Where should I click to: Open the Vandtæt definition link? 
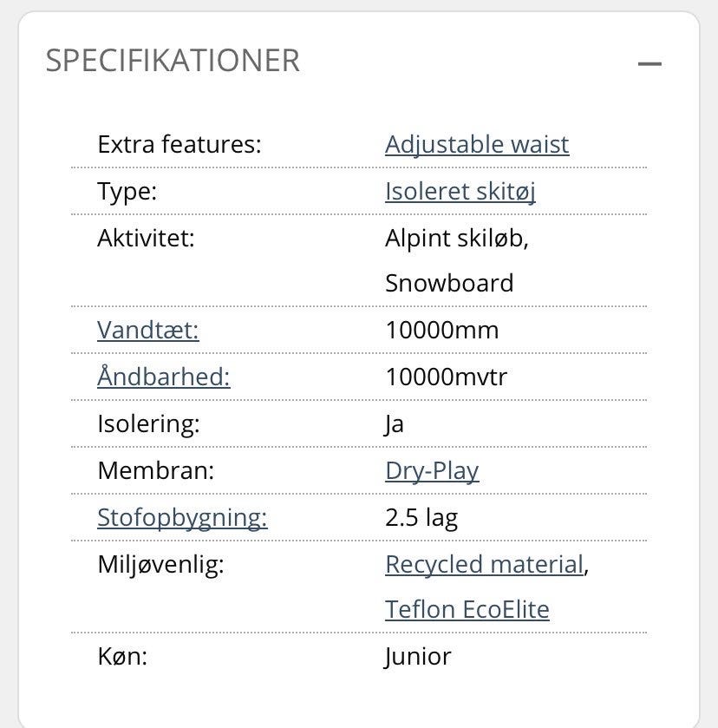pos(148,331)
